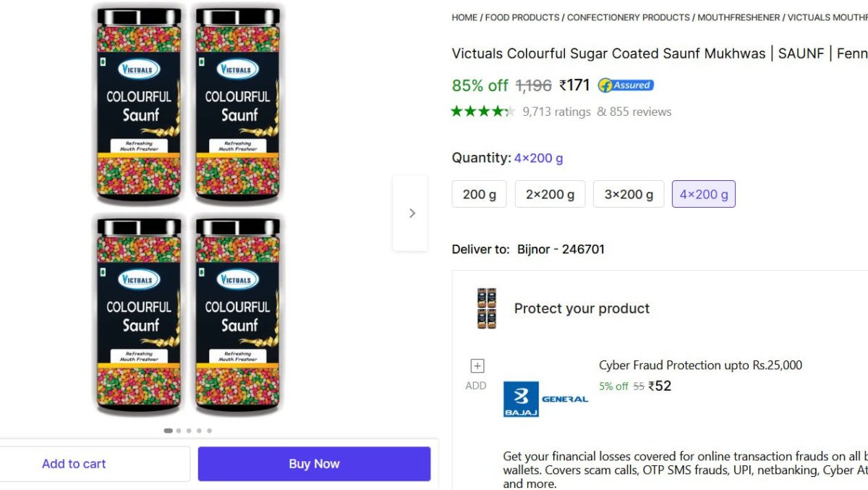This screenshot has width=868, height=490.
Task: Click the first image carousel dot
Action: click(169, 431)
